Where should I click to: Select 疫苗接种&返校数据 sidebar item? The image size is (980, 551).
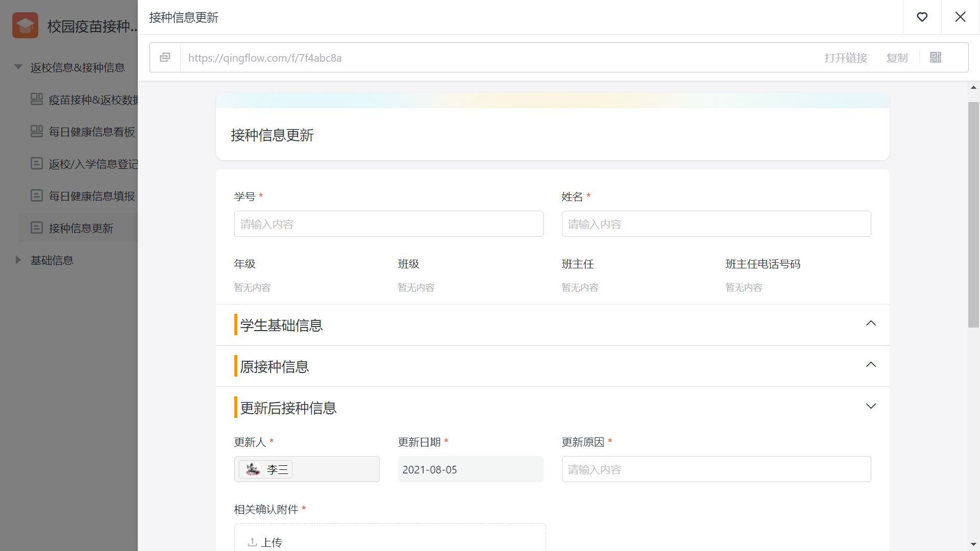[x=93, y=100]
